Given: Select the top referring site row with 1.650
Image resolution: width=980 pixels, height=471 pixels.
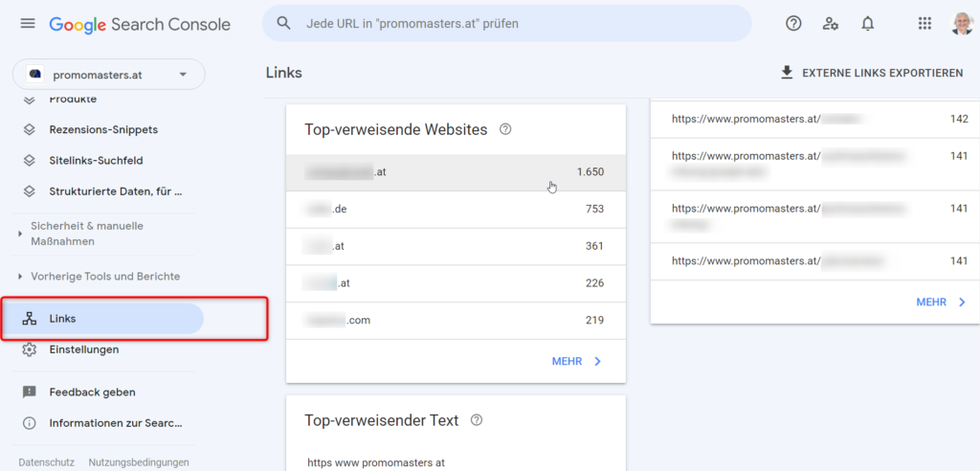Looking at the screenshot, I should [456, 172].
